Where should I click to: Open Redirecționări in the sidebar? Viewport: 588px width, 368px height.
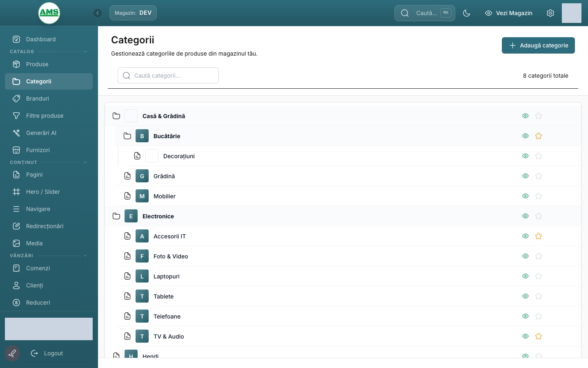pyautogui.click(x=49, y=226)
